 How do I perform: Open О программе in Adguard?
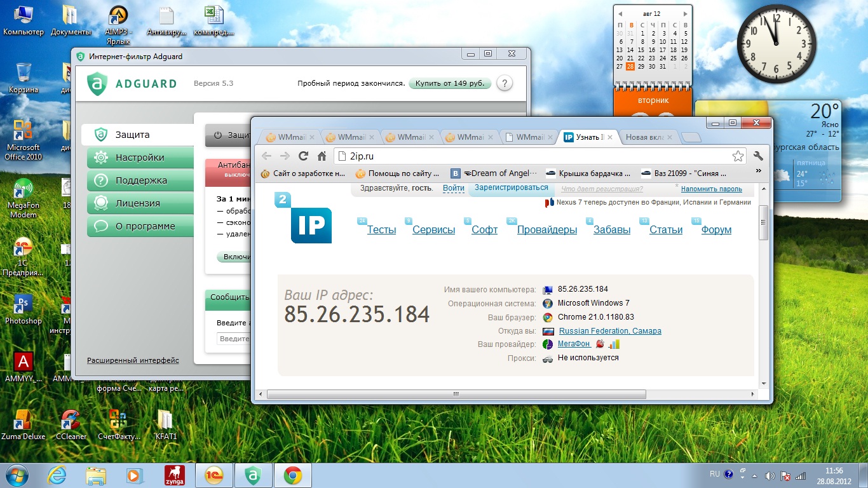[140, 226]
